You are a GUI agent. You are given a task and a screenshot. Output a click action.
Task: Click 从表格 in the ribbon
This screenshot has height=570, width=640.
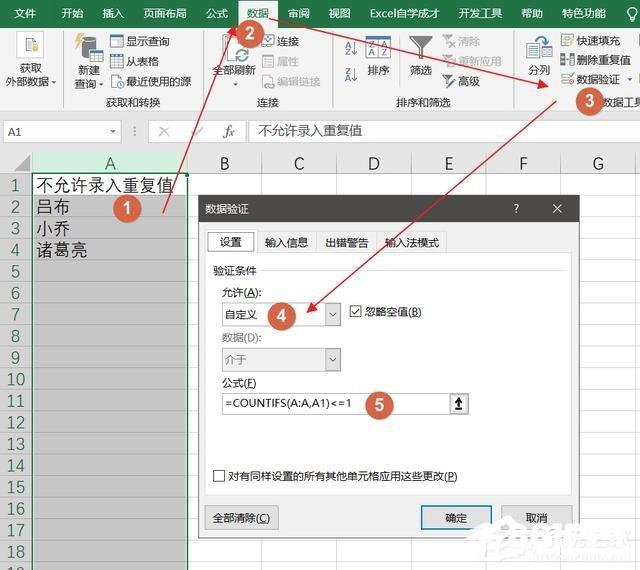[135, 61]
